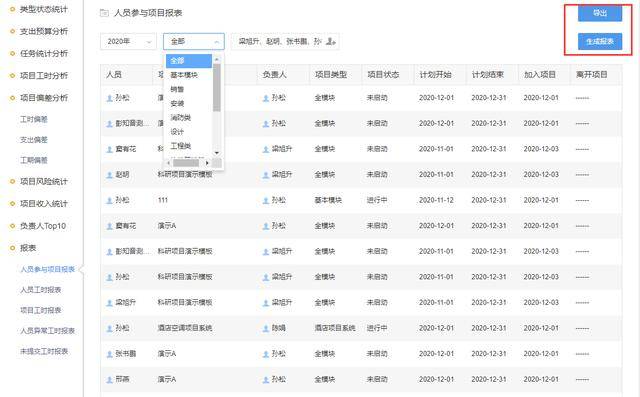This screenshot has width=640, height=397.
Task: Open 人员工时报表 in the sidebar
Action: [40, 290]
